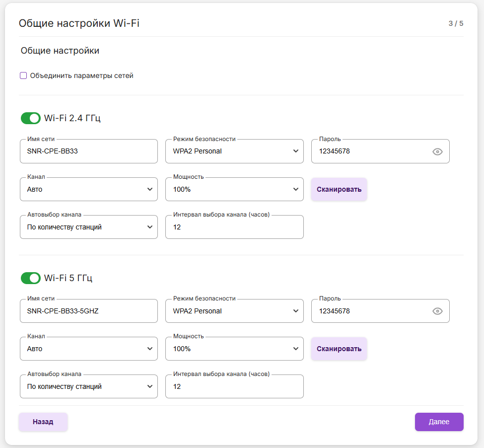The width and height of the screenshot is (484, 448).
Task: Disable the Wi-Fi 2.4 ГГц toggle
Action: pyautogui.click(x=31, y=118)
